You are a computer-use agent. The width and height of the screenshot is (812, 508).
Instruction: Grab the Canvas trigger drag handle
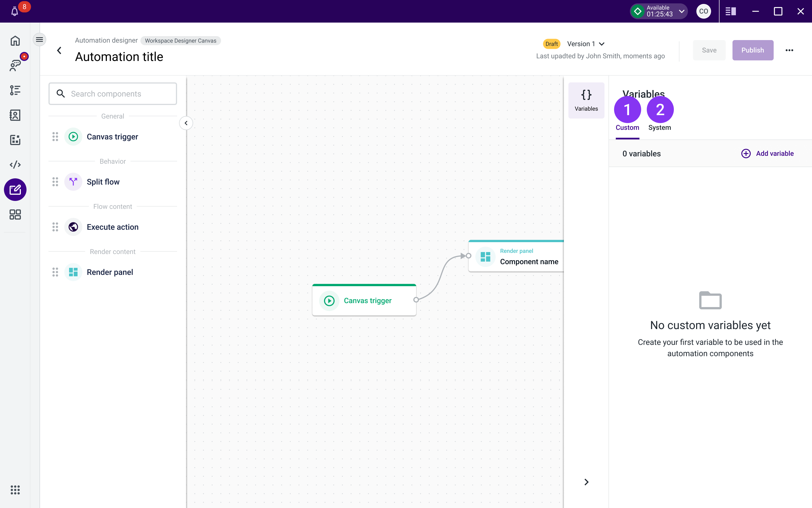pyautogui.click(x=55, y=137)
